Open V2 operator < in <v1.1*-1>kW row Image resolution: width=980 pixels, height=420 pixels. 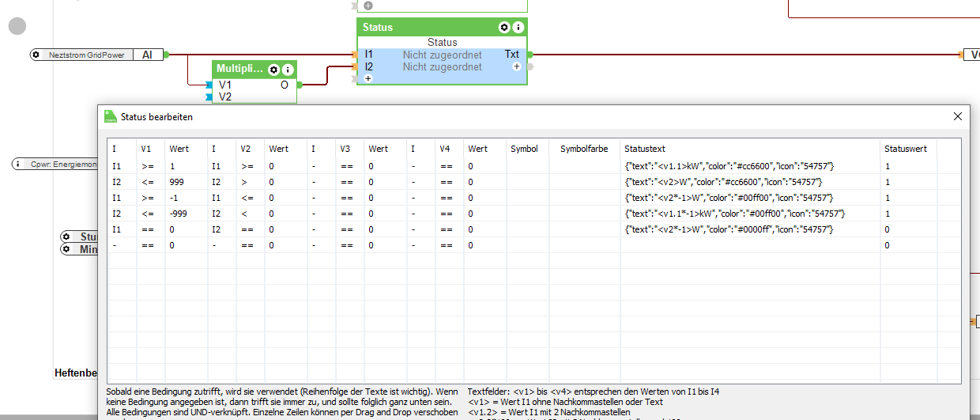250,214
